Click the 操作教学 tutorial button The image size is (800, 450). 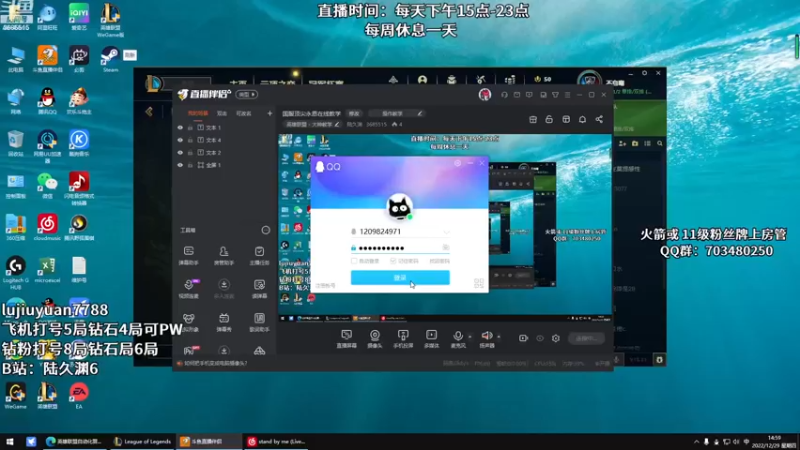tap(396, 113)
